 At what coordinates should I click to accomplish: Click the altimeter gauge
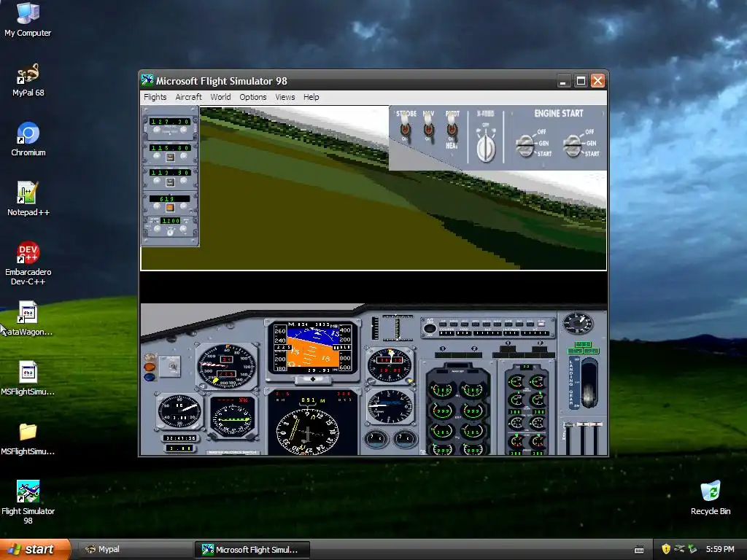coord(390,365)
